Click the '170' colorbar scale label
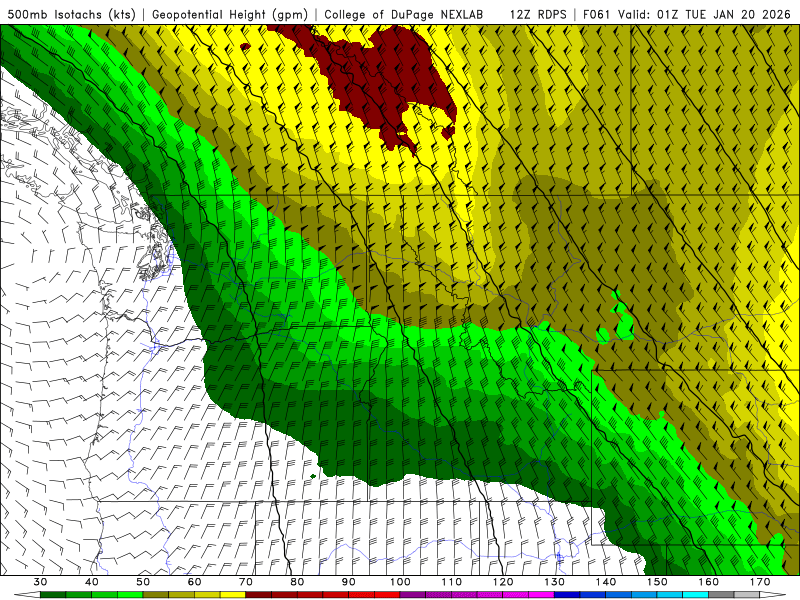This screenshot has height=600, width=800. [x=760, y=582]
